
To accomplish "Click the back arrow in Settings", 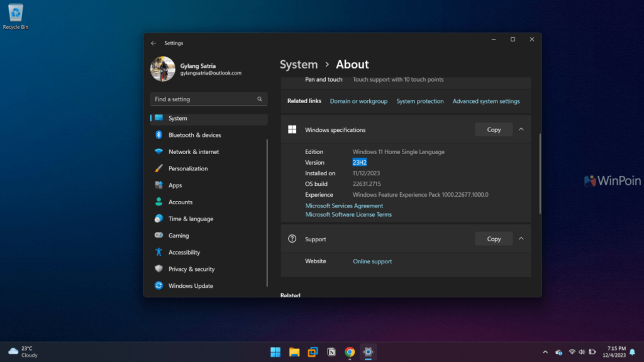I will [x=153, y=43].
